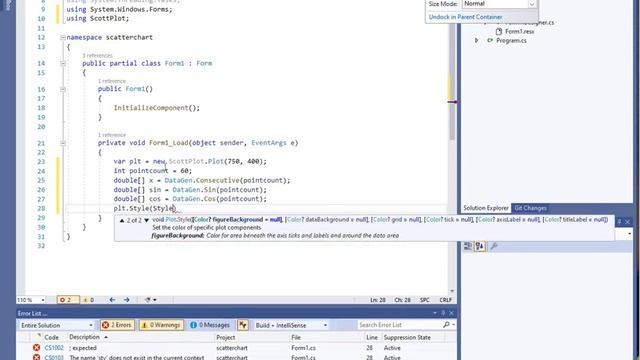
Task: Sort Error List by Code column
Action: pos(51,337)
